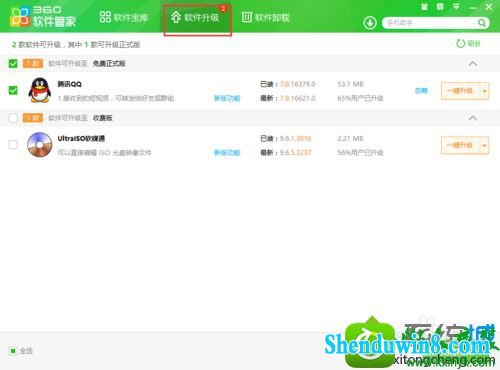Close the 360 software manager window

click(489, 7)
